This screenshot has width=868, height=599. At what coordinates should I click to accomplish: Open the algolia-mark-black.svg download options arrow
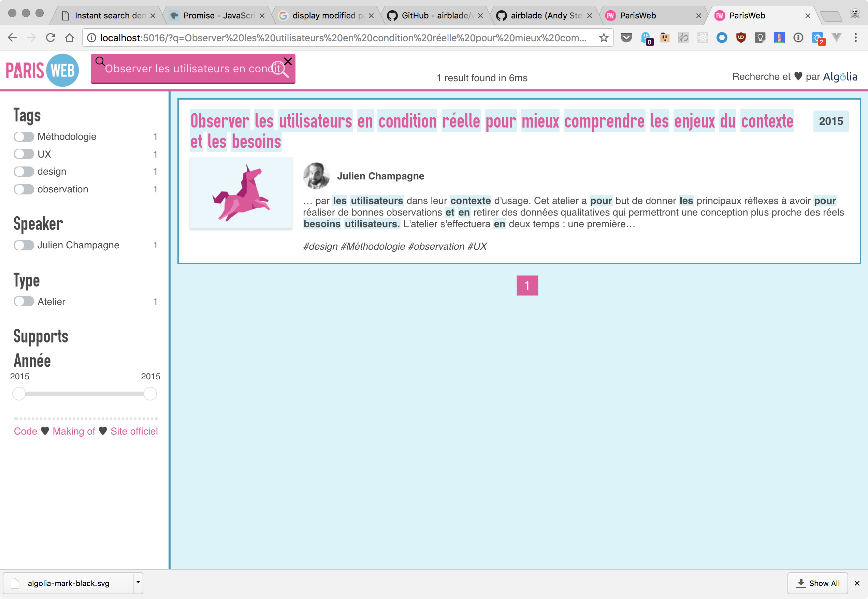click(138, 583)
